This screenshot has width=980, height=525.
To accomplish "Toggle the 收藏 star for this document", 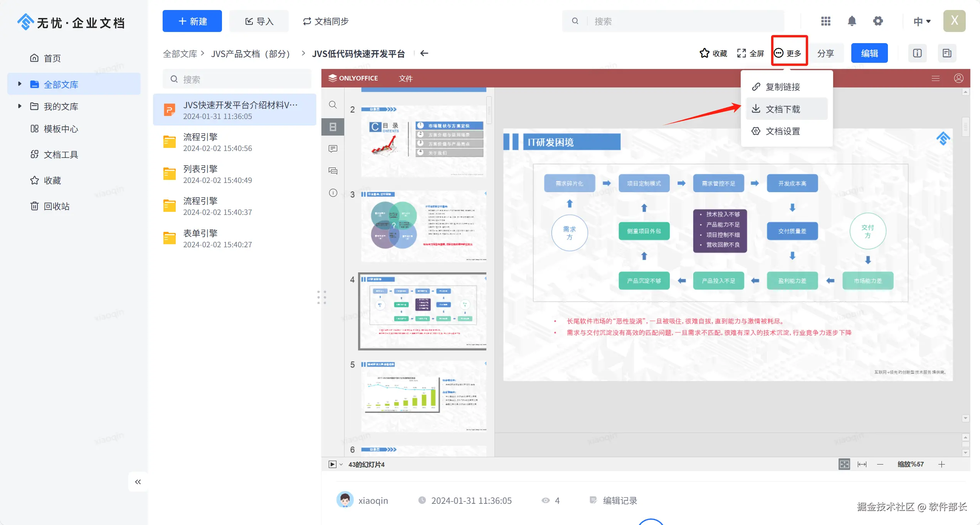I will (713, 53).
